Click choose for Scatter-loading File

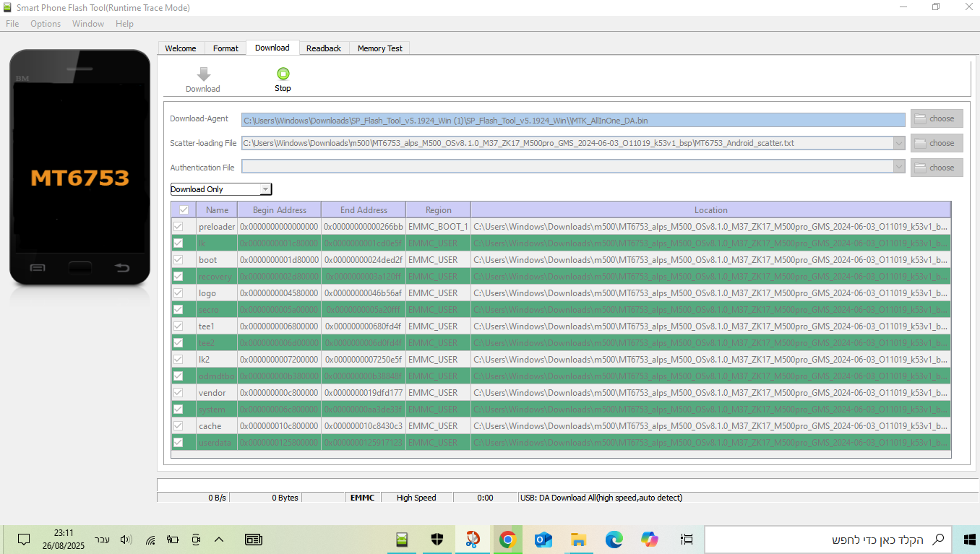(937, 143)
